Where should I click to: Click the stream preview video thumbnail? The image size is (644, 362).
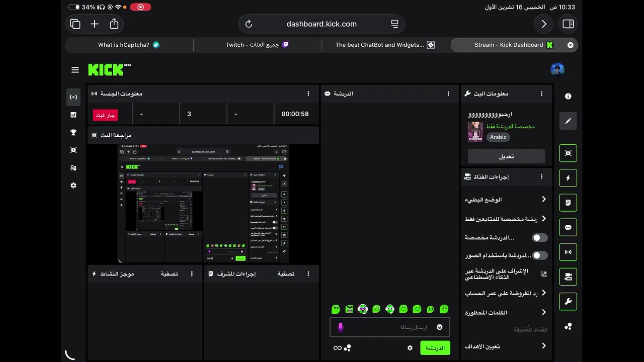point(204,204)
